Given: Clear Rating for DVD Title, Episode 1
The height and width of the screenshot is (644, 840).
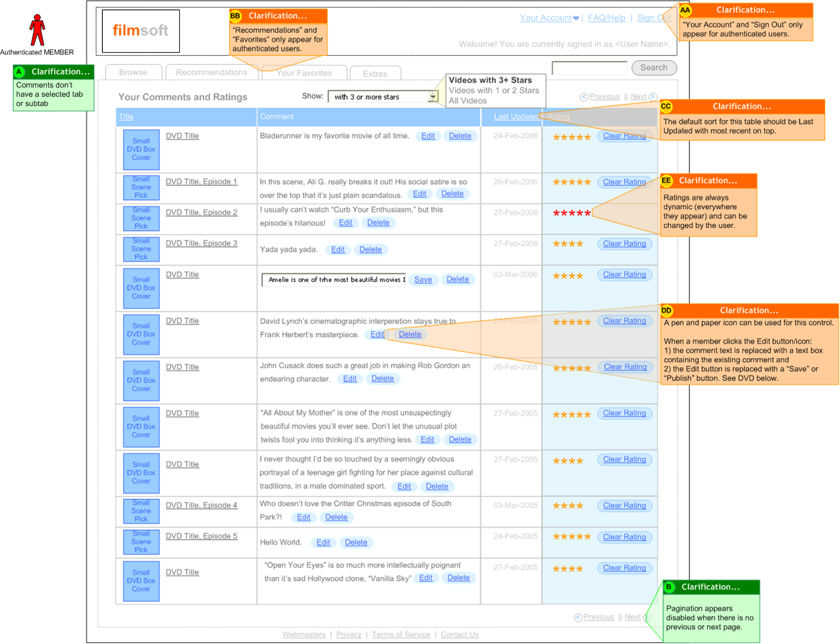Looking at the screenshot, I should tap(625, 183).
